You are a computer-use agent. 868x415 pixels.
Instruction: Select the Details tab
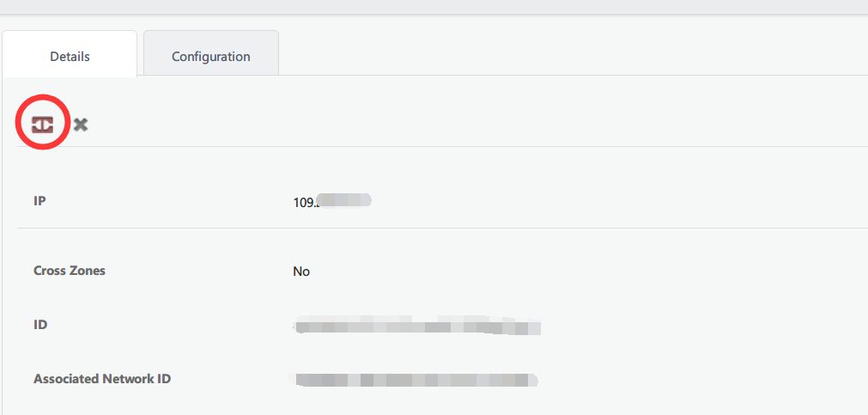[70, 57]
